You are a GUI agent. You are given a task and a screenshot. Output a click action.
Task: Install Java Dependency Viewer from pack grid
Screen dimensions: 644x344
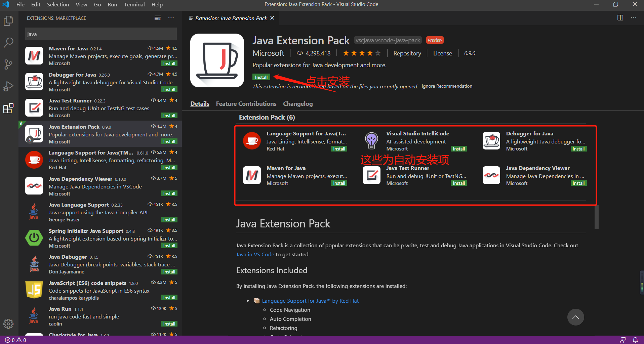pos(578,183)
